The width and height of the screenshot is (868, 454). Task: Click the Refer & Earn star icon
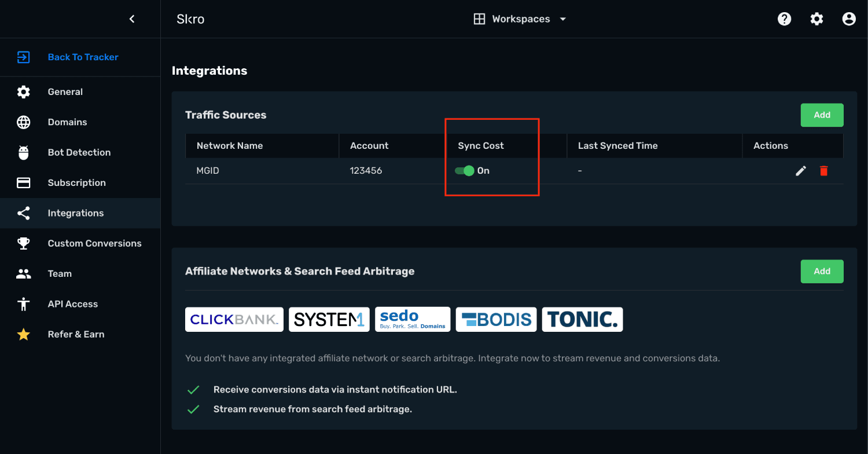[23, 334]
